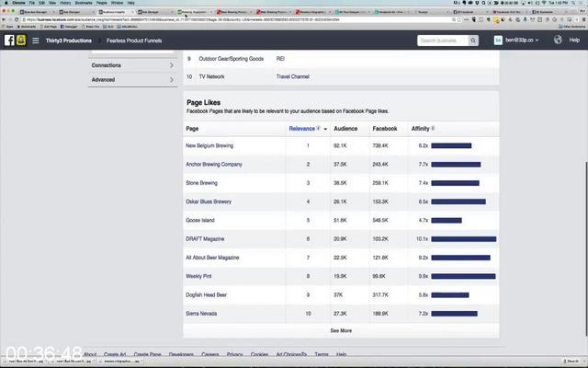588x368 pixels.
Task: Open Dogfish Head Beer page link
Action: click(x=206, y=294)
